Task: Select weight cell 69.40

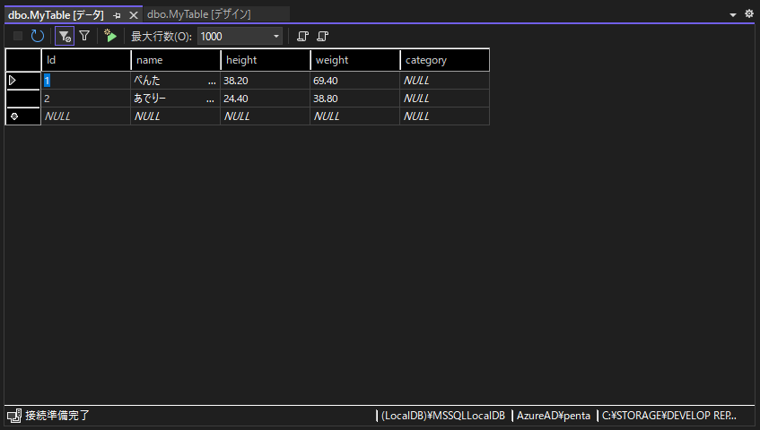Action: coord(355,80)
